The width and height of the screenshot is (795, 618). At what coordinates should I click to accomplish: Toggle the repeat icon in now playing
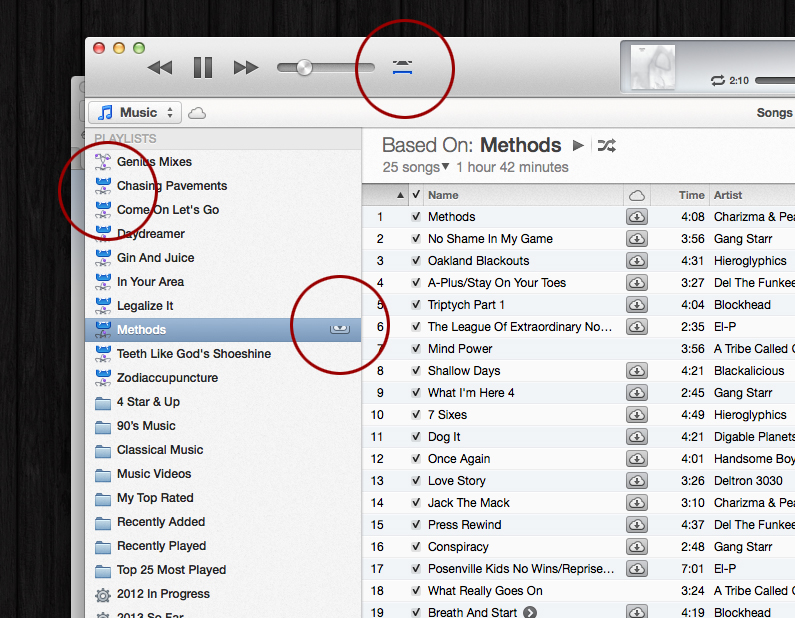(717, 81)
